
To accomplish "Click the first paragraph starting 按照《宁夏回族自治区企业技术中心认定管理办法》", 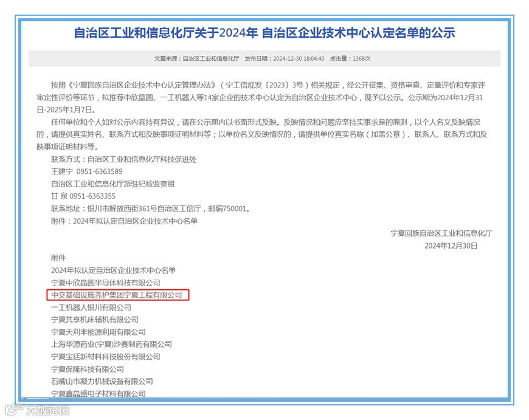I will point(261,97).
